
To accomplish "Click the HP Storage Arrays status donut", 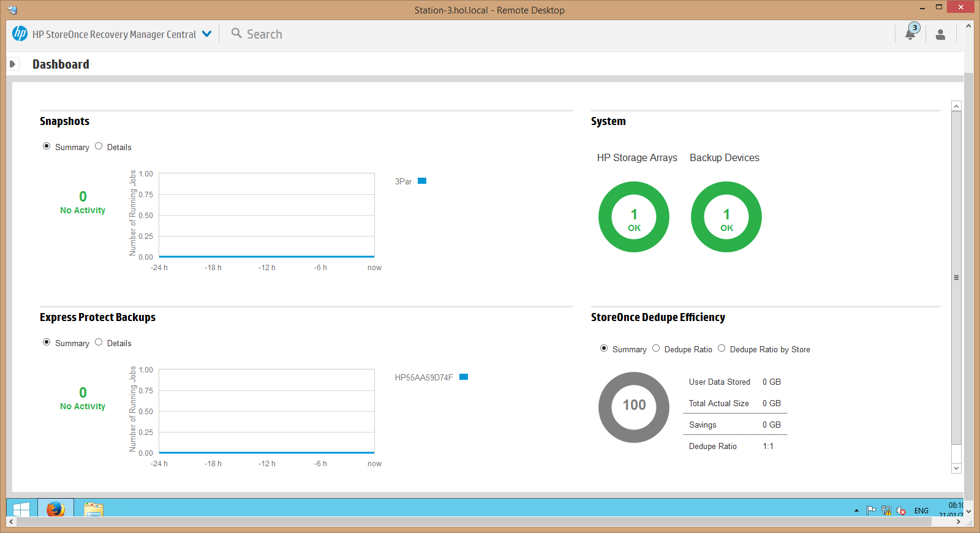I will 634,217.
